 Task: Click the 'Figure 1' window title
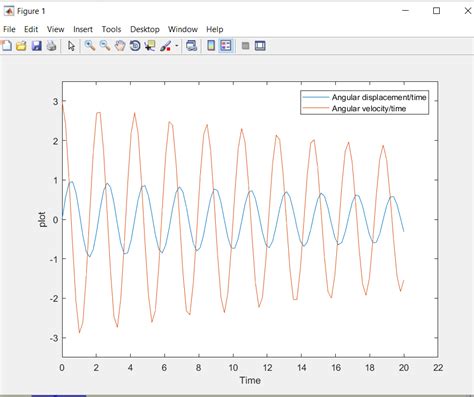pos(31,11)
